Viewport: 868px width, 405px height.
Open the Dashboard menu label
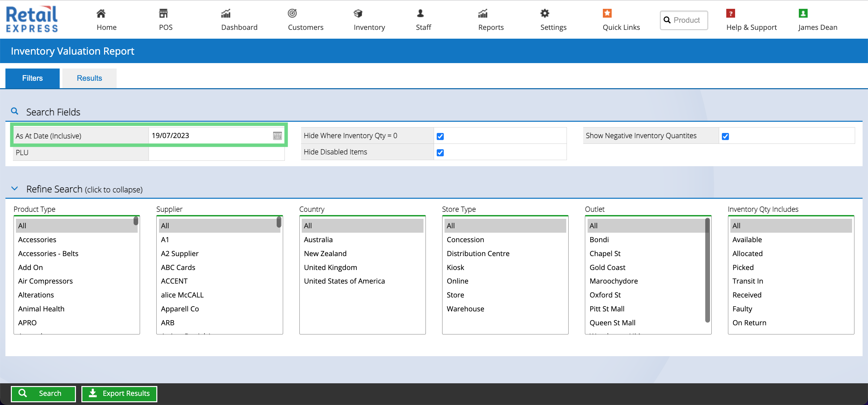pyautogui.click(x=239, y=27)
